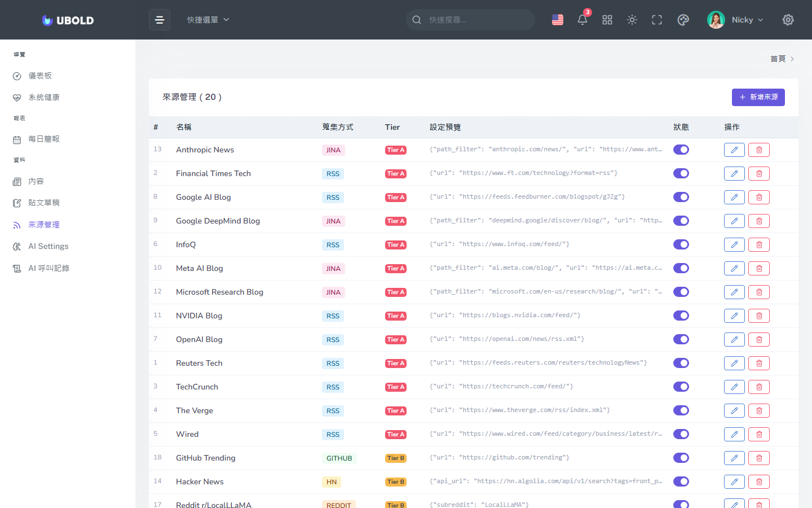812x508 pixels.
Task: Open the settings gear in the header
Action: click(788, 20)
